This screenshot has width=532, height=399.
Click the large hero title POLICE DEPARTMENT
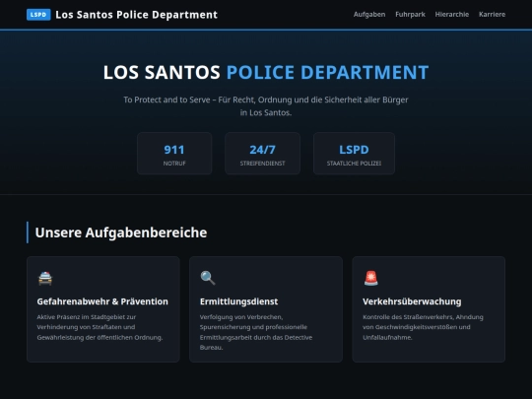tap(327, 72)
